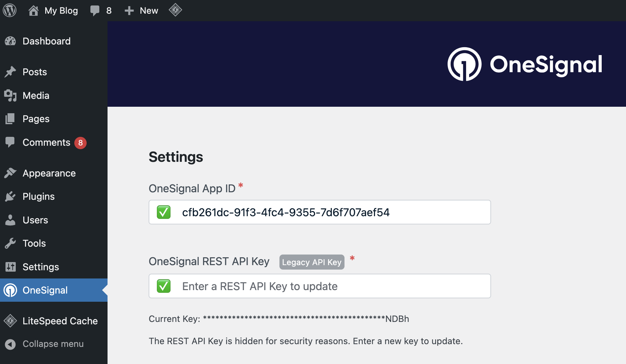Click the Tools wrench icon

pyautogui.click(x=10, y=243)
